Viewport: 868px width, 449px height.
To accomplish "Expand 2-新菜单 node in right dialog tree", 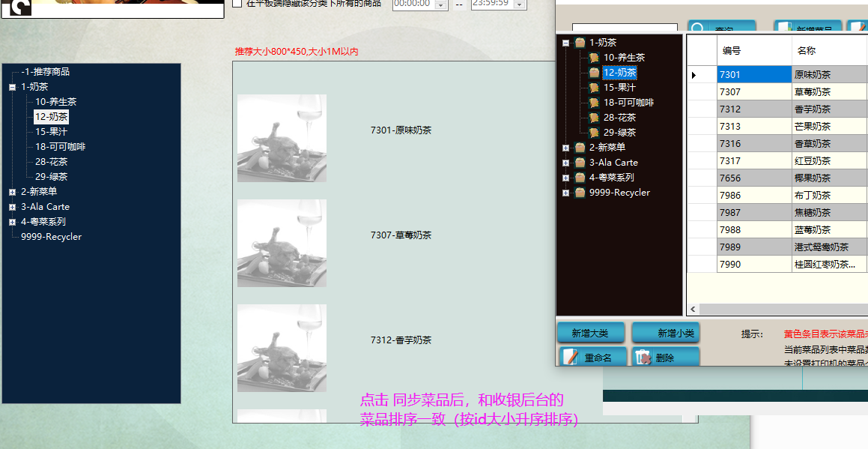I will tap(565, 148).
